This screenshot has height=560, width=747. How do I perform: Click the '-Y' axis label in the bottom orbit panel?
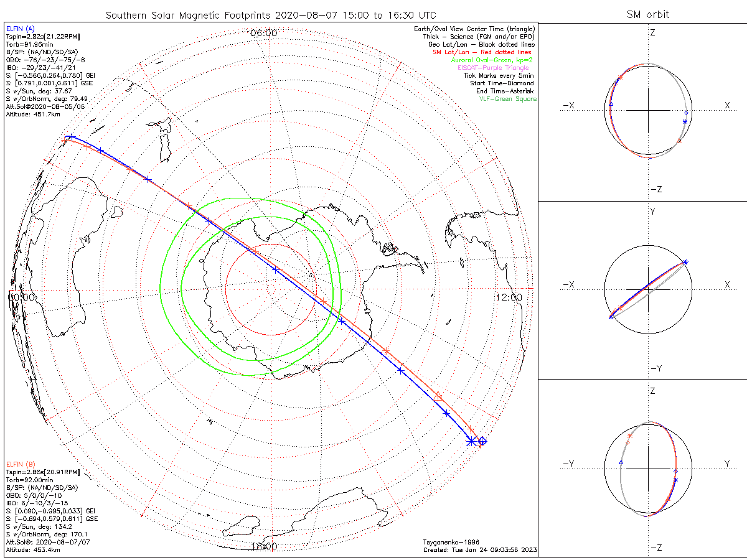pos(568,464)
